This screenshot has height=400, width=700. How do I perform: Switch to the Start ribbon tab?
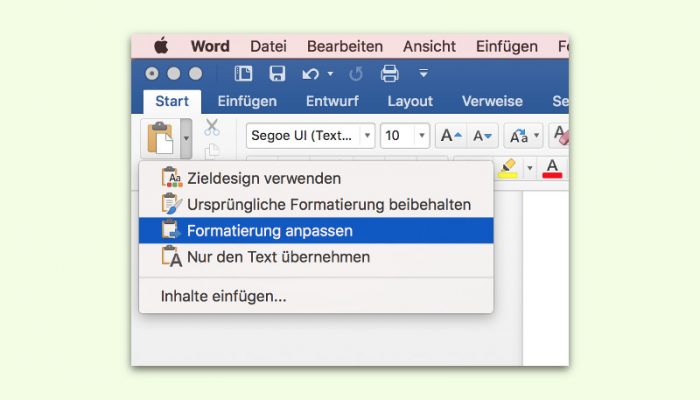click(x=172, y=101)
